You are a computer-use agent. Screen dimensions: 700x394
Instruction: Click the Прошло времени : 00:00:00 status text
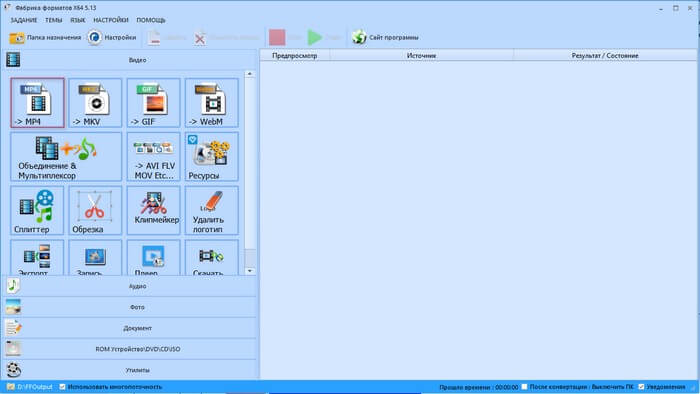coord(479,387)
